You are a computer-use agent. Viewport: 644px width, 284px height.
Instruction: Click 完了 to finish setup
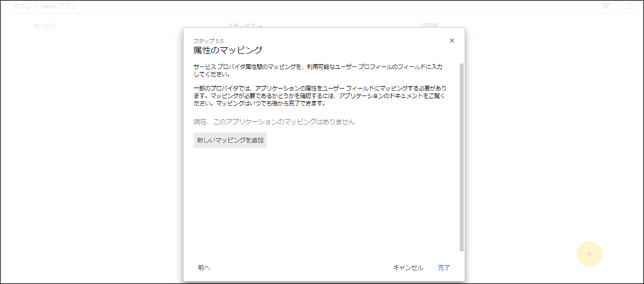(444, 268)
